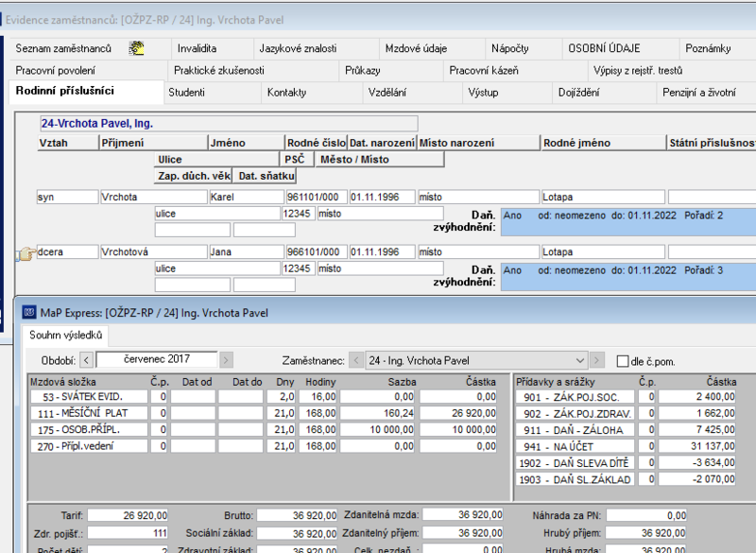This screenshot has width=756, height=553.
Task: Click the Rodné číslo field 966101/000
Action: 317,251
